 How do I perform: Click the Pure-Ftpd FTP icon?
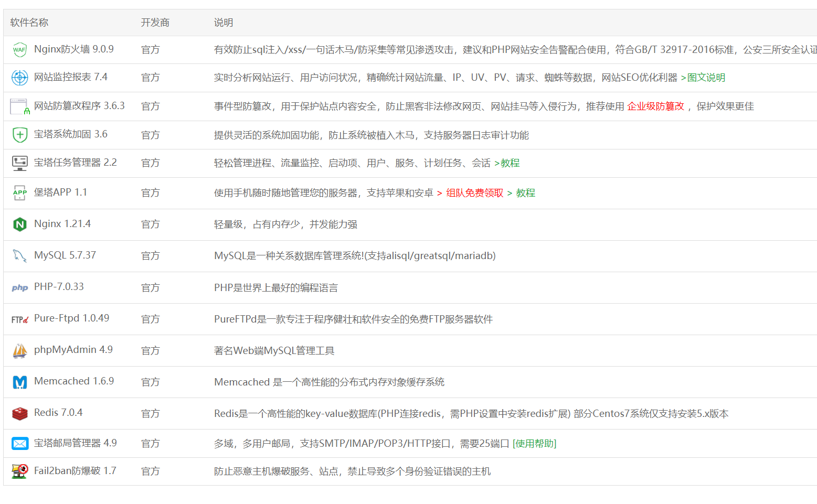click(x=19, y=319)
